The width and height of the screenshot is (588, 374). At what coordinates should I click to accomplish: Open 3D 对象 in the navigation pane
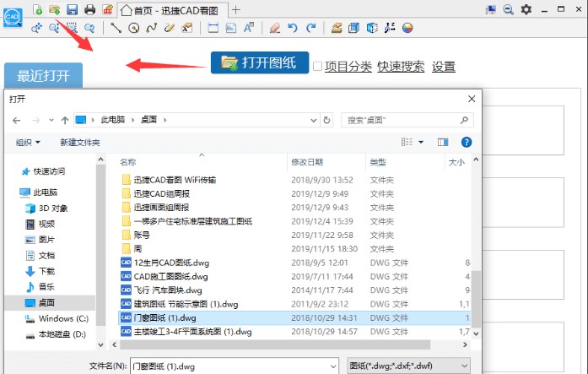click(53, 209)
